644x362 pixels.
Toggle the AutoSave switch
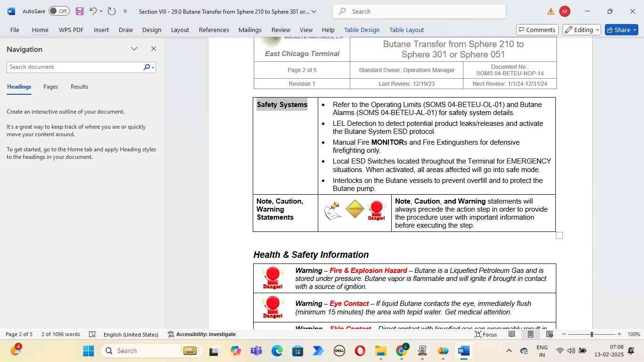(59, 11)
